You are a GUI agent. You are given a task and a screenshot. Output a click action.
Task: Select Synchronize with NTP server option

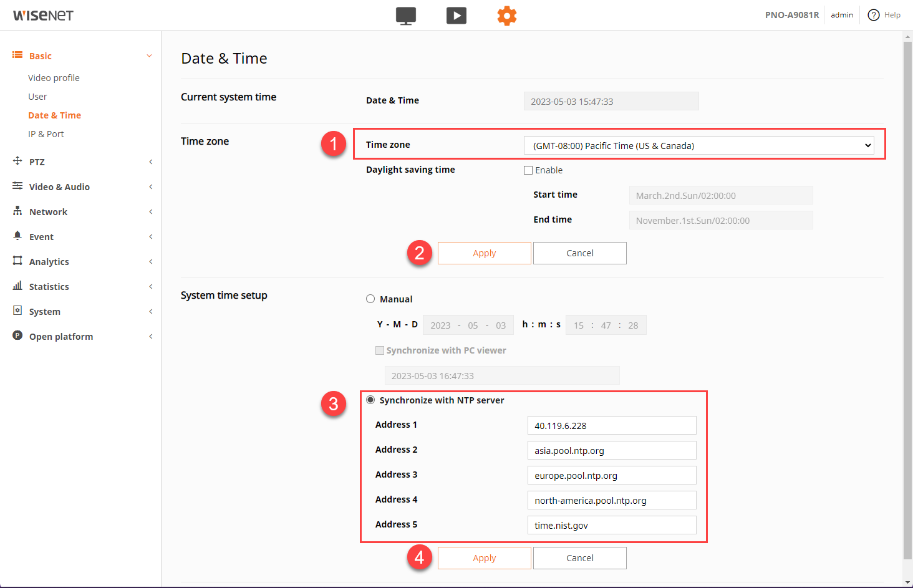(370, 400)
